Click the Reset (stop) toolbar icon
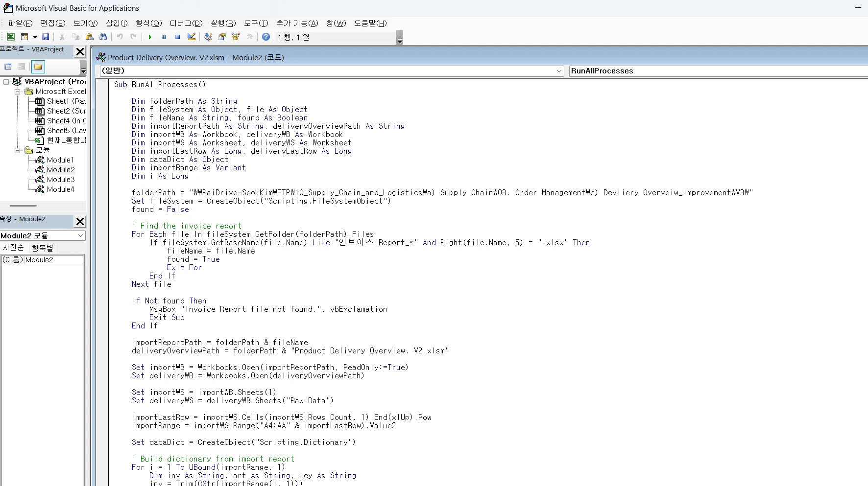Viewport: 868px width, 486px height. pos(177,37)
